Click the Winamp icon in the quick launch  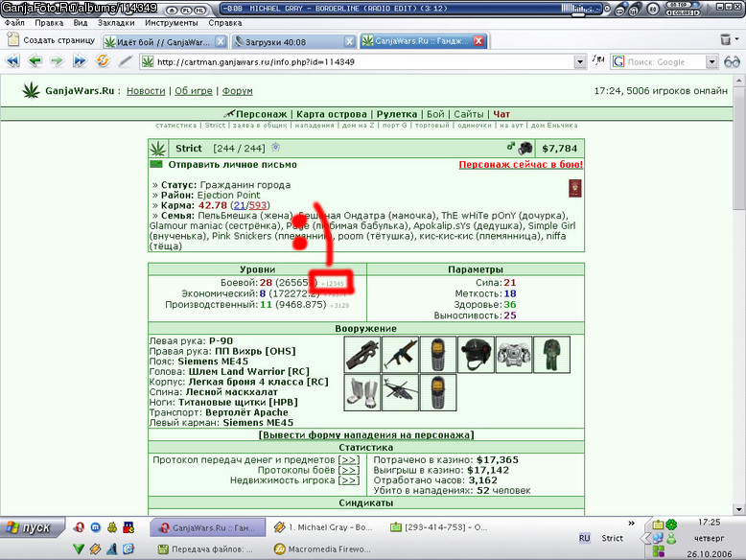(95, 549)
